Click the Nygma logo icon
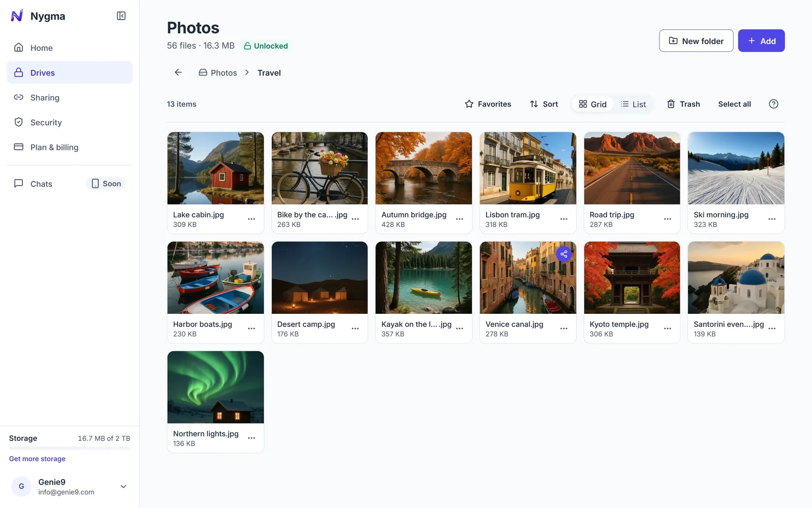 click(17, 16)
